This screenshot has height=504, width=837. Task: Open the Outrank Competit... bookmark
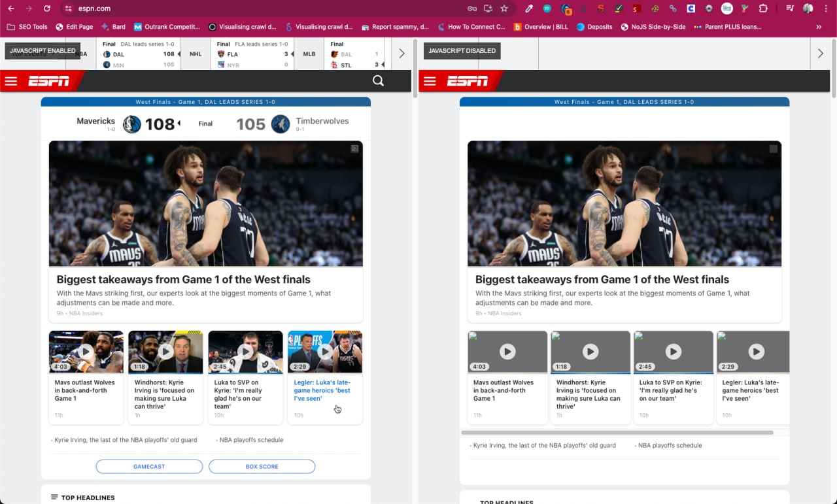coord(167,27)
